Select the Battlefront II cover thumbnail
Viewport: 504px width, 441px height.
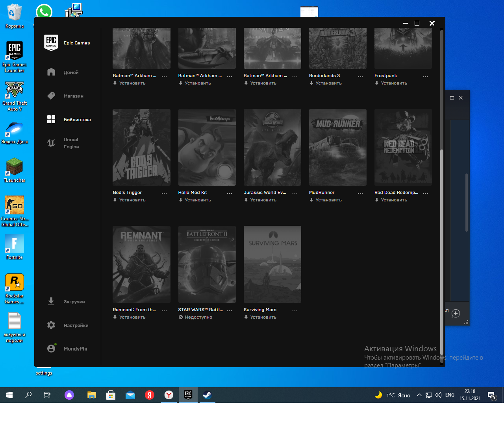pos(207,264)
